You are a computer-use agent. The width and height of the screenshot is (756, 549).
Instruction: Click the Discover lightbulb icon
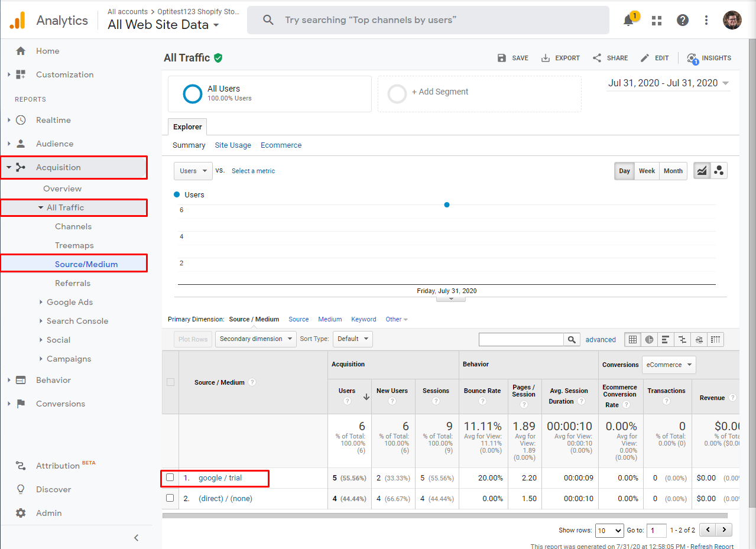(x=21, y=489)
